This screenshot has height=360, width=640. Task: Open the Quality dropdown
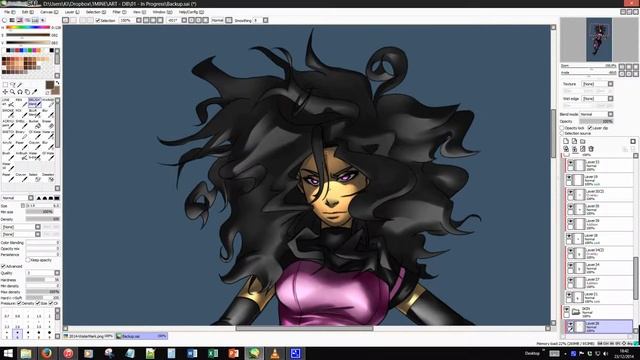57,273
